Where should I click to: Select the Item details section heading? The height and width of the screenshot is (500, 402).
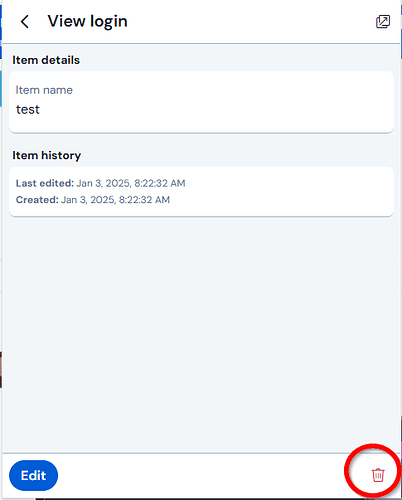click(x=46, y=60)
